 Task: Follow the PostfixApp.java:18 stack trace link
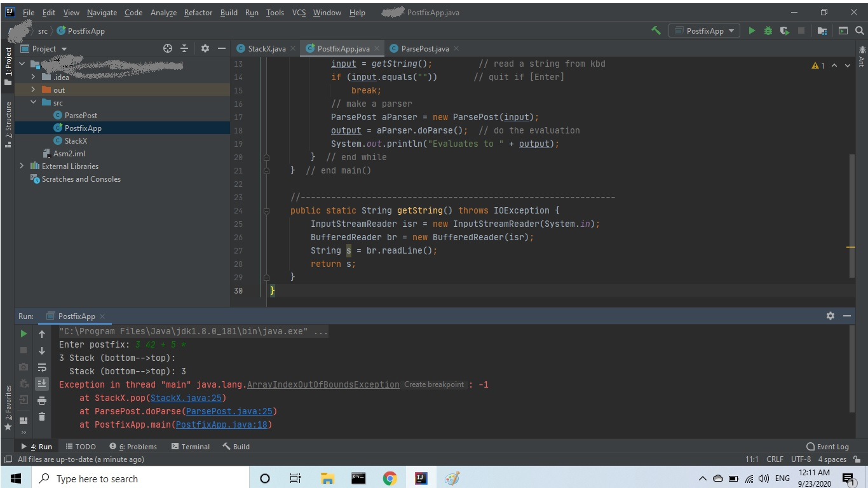[x=221, y=424]
